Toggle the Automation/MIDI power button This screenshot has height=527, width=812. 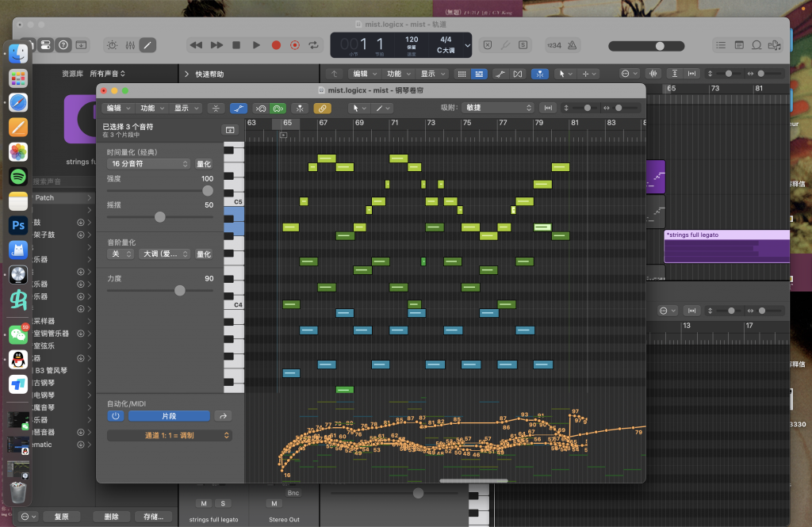pos(116,415)
